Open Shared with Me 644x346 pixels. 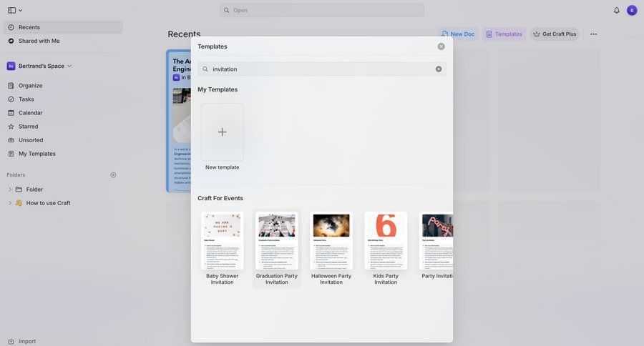[39, 41]
